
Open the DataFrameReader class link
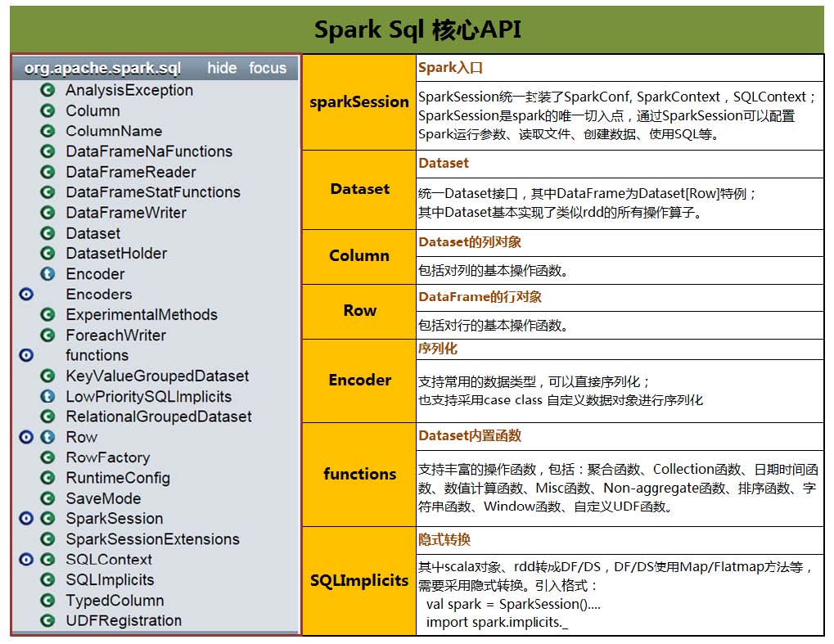coord(131,172)
